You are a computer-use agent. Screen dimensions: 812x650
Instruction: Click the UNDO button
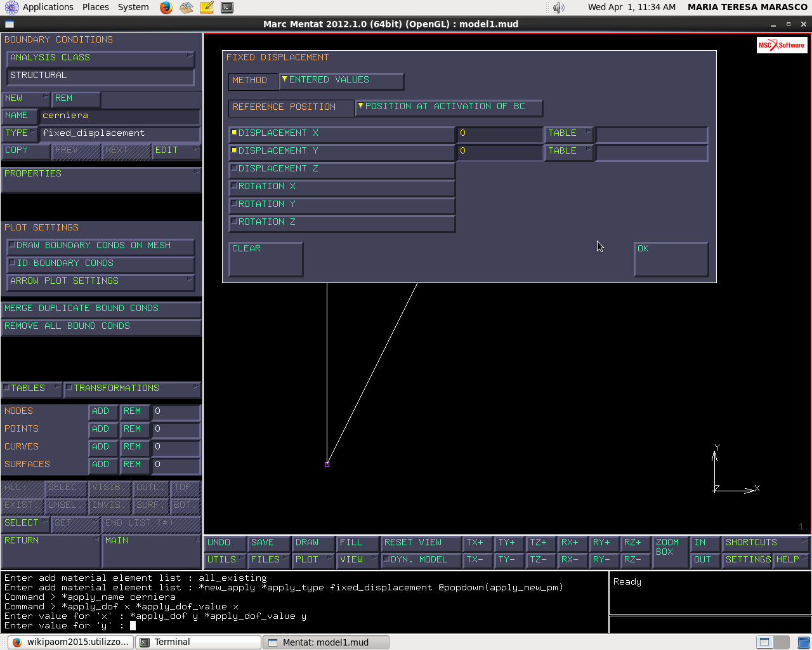tap(225, 543)
